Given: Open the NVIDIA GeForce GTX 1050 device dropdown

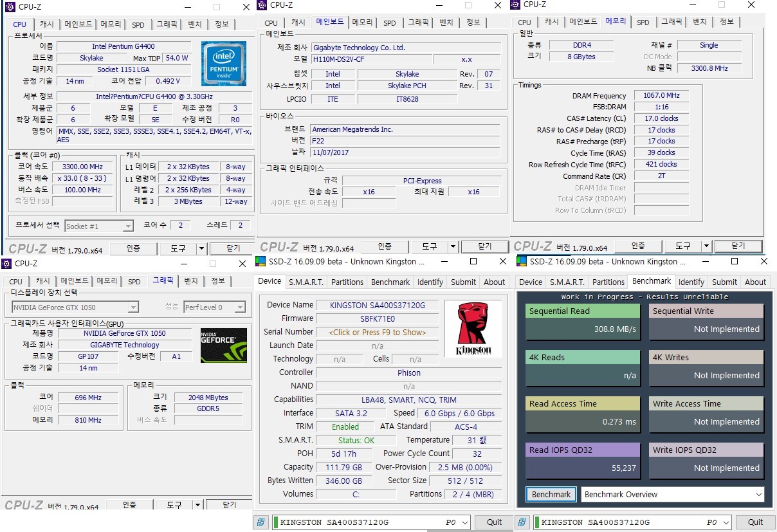Looking at the screenshot, I should point(133,307).
